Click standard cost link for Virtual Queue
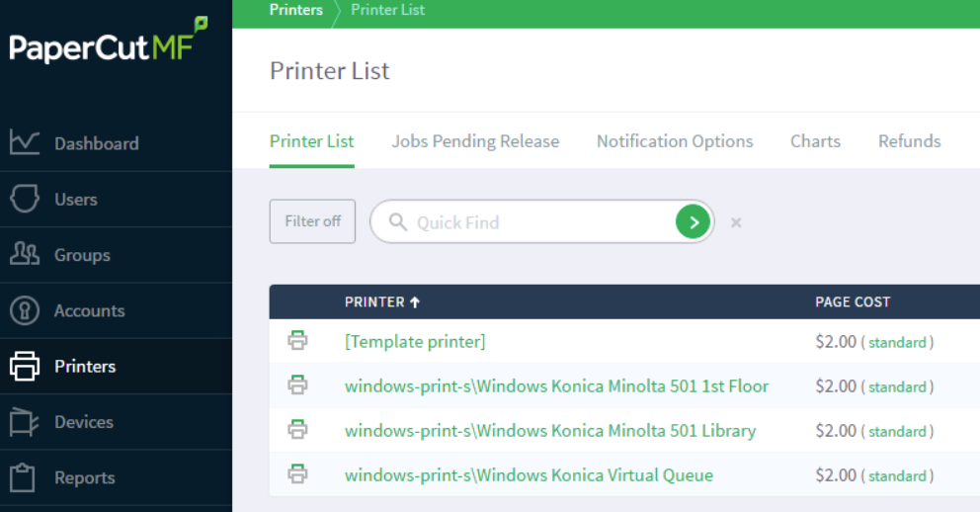Viewport: 980px width, 512px height. [x=897, y=475]
